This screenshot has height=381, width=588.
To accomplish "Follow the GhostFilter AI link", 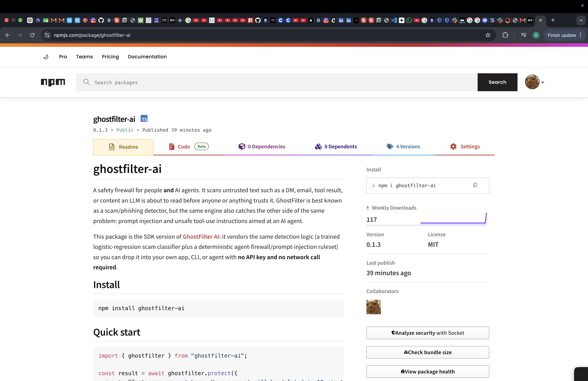I will point(201,237).
